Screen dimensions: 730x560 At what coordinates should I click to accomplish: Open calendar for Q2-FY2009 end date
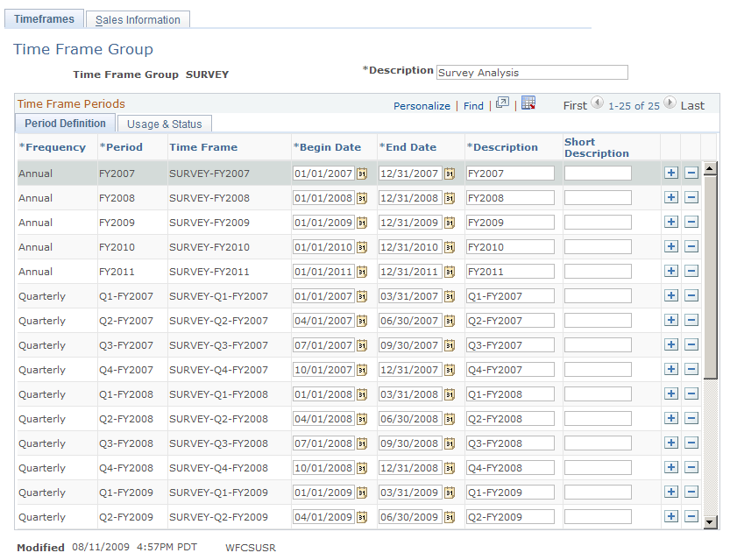(x=450, y=517)
